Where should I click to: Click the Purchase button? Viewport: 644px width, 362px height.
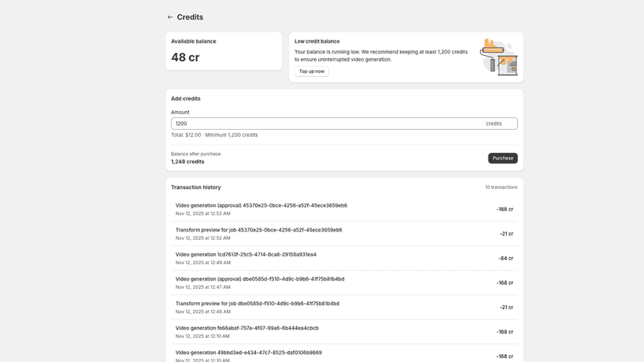[502, 158]
